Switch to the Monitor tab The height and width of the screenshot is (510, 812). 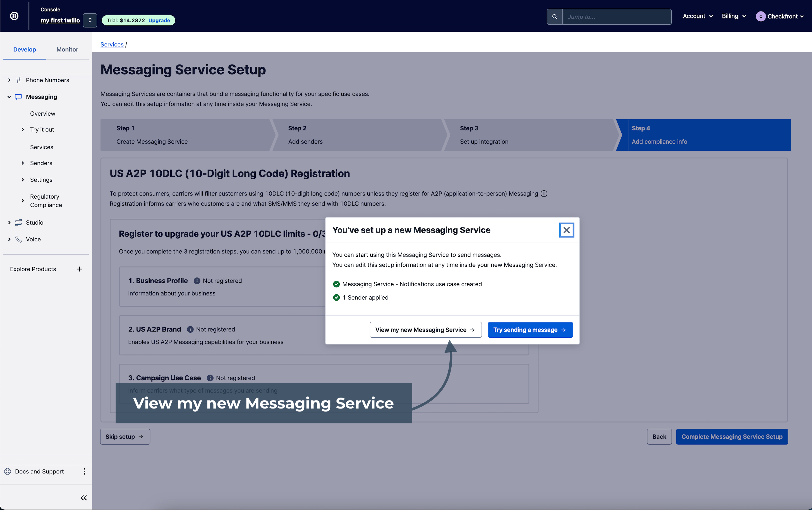(x=68, y=49)
